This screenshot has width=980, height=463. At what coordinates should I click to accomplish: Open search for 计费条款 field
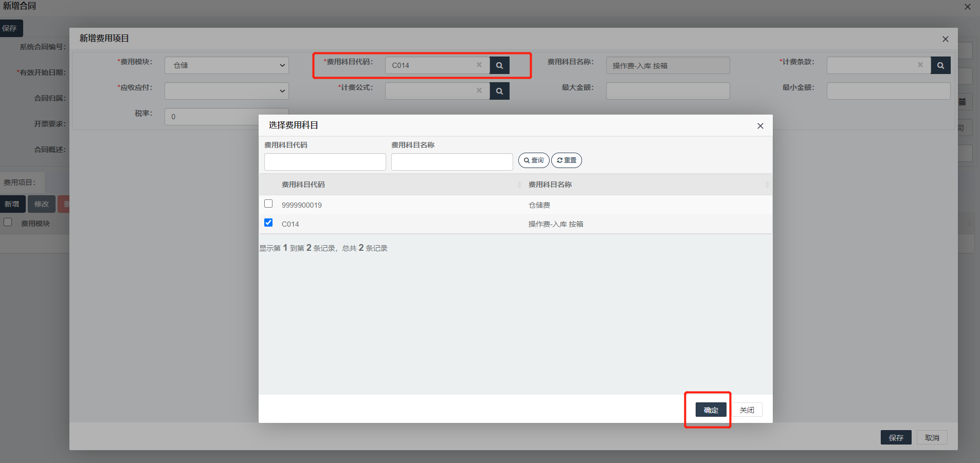(x=940, y=65)
